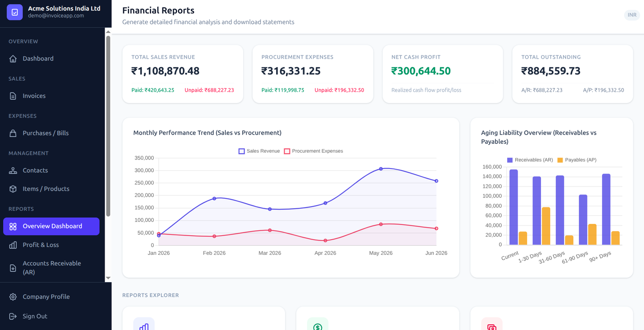Click the Feb 2026 Sales Revenue data point
The image size is (644, 330).
coord(214,199)
